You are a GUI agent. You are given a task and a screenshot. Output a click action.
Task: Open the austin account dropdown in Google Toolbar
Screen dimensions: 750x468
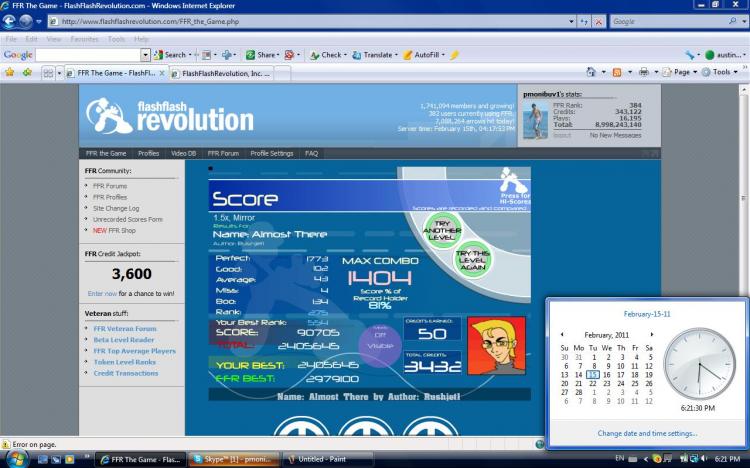(x=725, y=55)
